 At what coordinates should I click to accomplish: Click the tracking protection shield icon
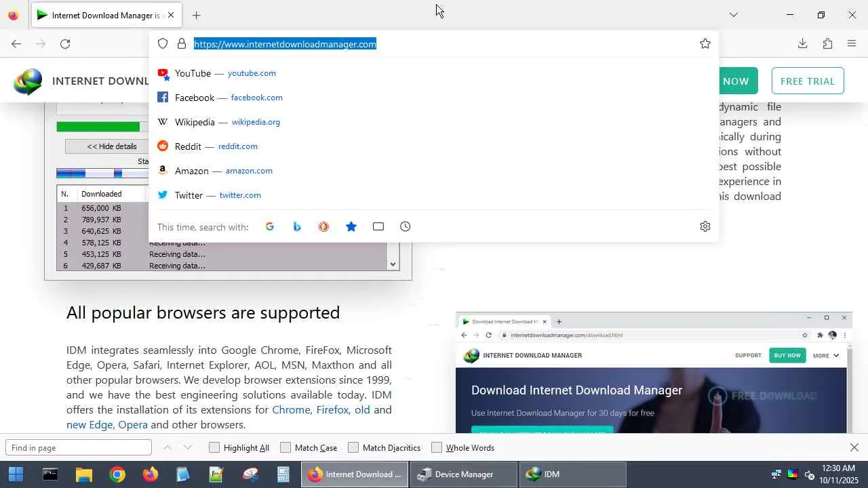pyautogui.click(x=163, y=43)
